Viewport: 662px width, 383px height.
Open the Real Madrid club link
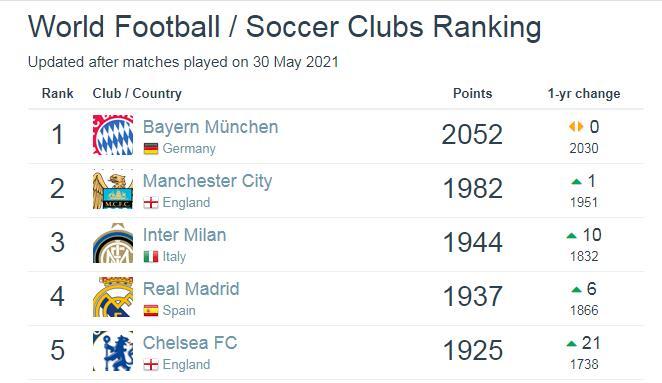(191, 289)
